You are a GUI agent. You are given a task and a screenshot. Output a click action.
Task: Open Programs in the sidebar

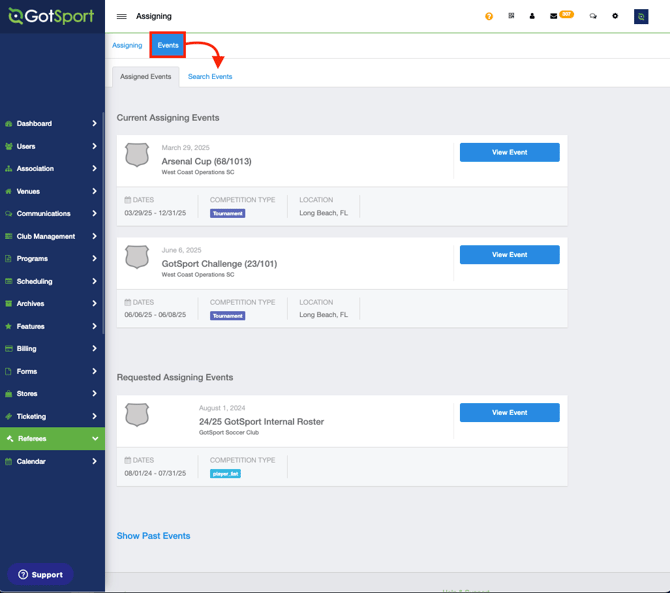pos(52,258)
